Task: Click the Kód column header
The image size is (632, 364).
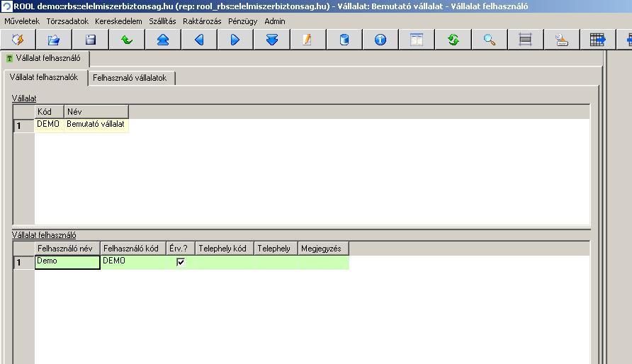Action: 49,112
